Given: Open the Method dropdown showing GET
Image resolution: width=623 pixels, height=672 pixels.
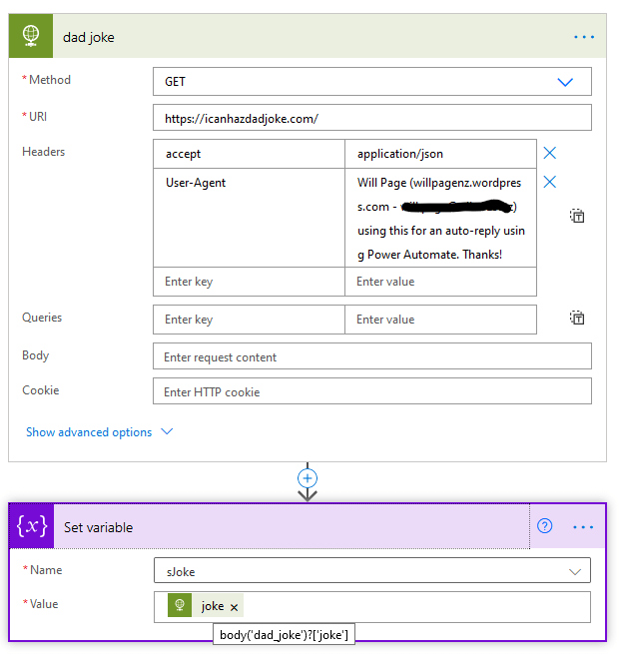Looking at the screenshot, I should point(371,82).
